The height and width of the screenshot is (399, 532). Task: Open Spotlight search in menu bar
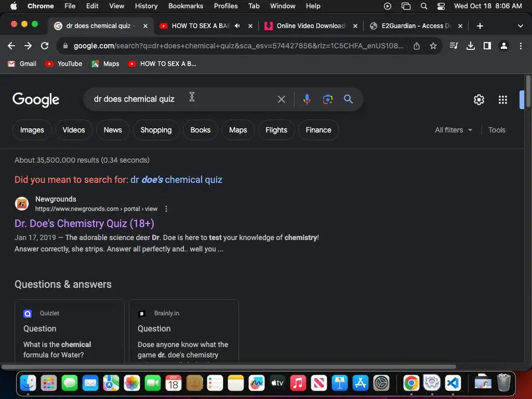tap(424, 6)
